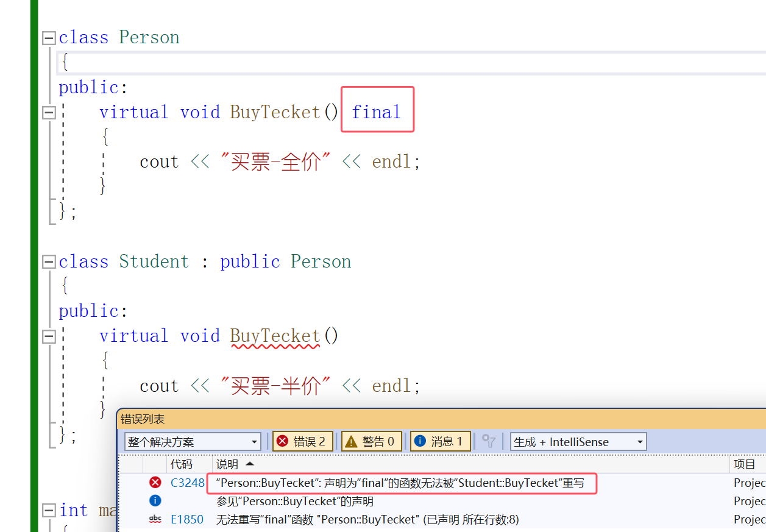Toggle the 警告 0 filter button
Screen dimensions: 766x532
(x=372, y=442)
